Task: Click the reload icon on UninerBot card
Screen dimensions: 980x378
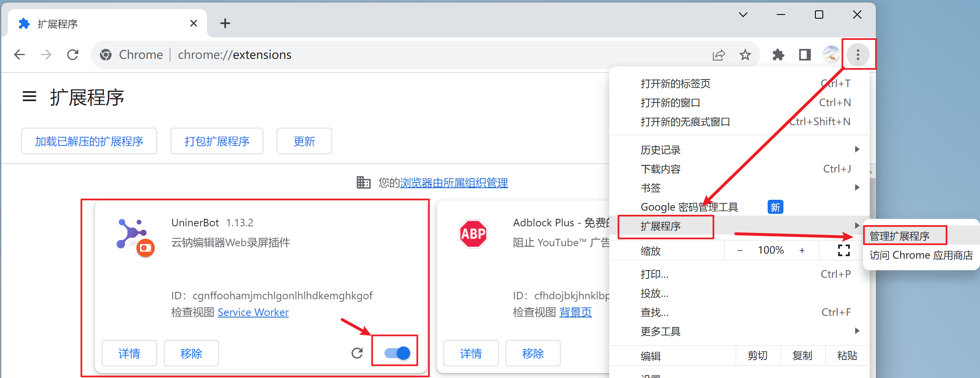Action: click(357, 353)
